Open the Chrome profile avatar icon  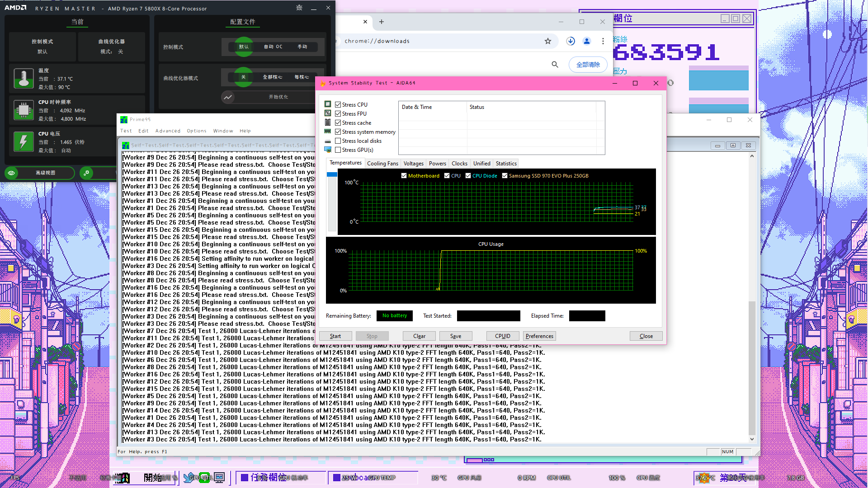[587, 41]
